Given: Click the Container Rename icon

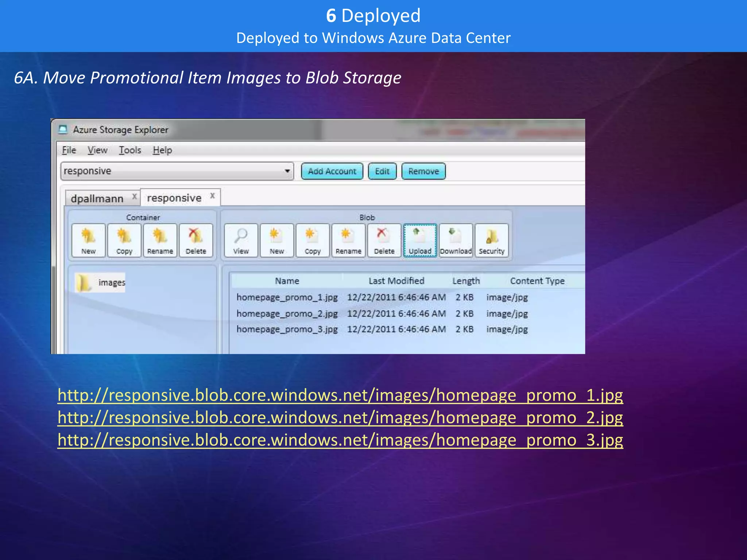Looking at the screenshot, I should (x=160, y=241).
